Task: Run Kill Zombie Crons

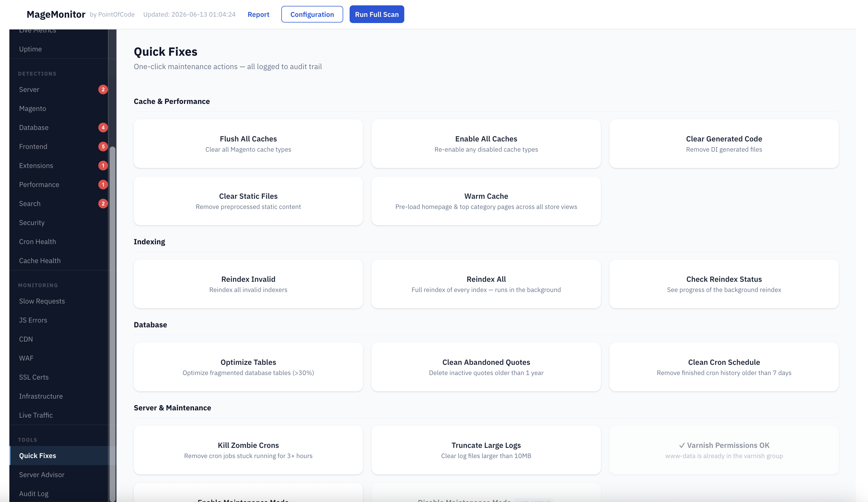Action: (x=248, y=450)
